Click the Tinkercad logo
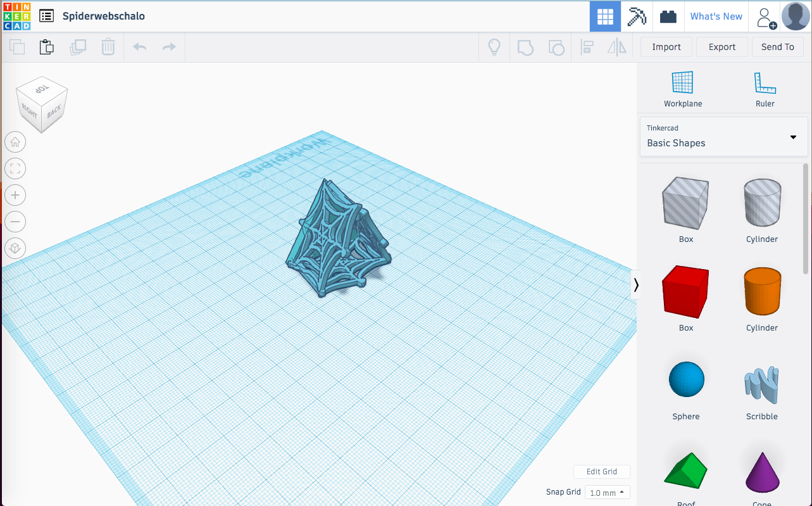Viewport: 812px width, 506px height. click(x=16, y=16)
